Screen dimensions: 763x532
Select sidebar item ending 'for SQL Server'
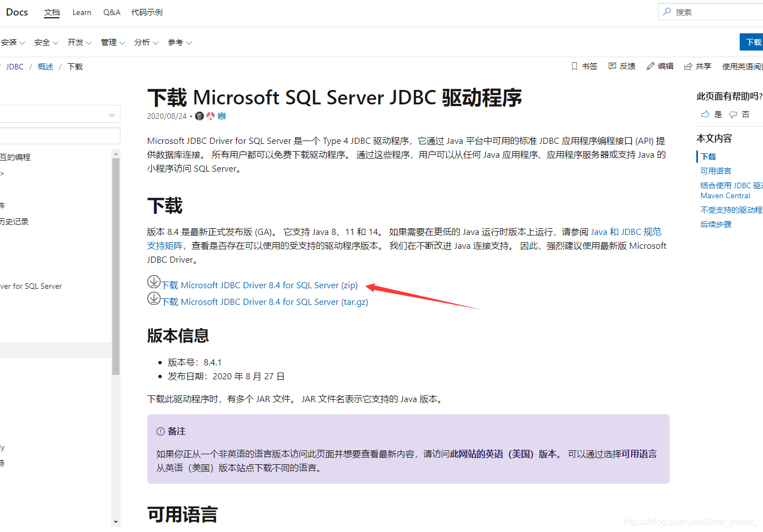coord(31,287)
